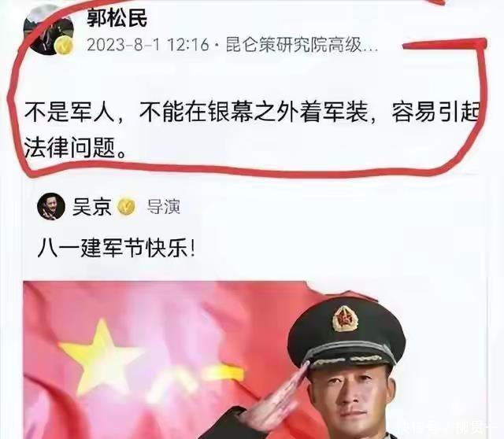
Task: Click the yellow star on the red flag
Action: (x=100, y=355)
